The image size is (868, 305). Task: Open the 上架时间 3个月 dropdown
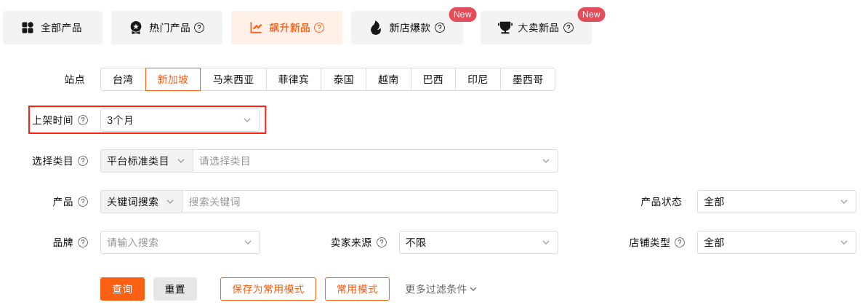(x=180, y=120)
